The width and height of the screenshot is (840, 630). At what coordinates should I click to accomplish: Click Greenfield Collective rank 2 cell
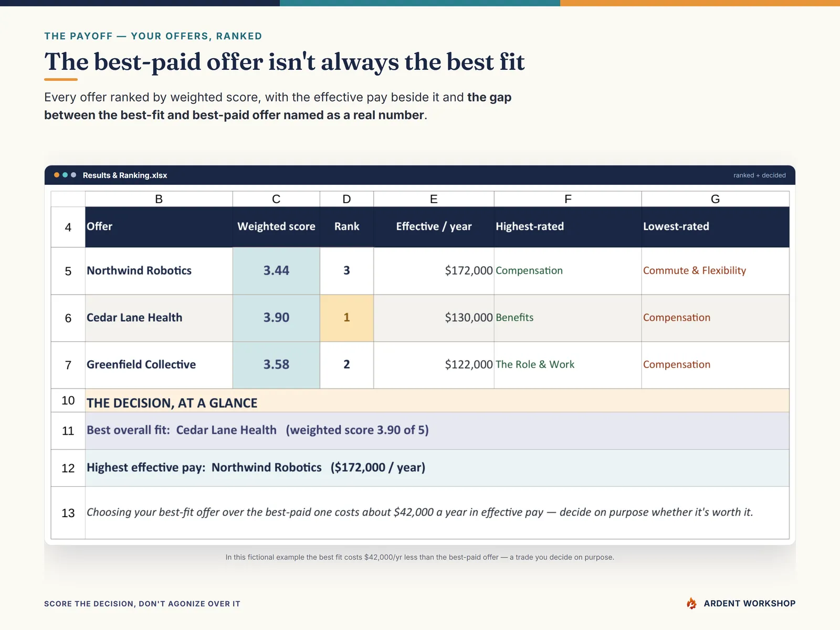coord(346,365)
